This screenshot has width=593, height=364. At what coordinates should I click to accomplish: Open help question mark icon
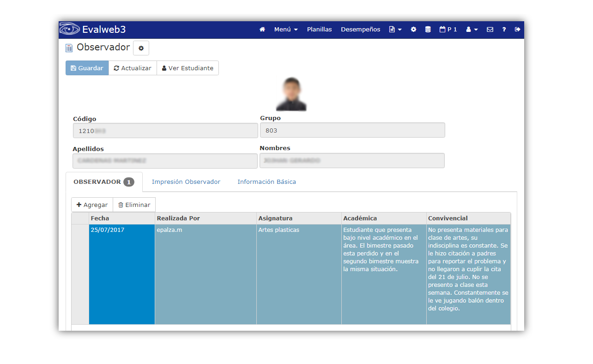click(x=504, y=30)
